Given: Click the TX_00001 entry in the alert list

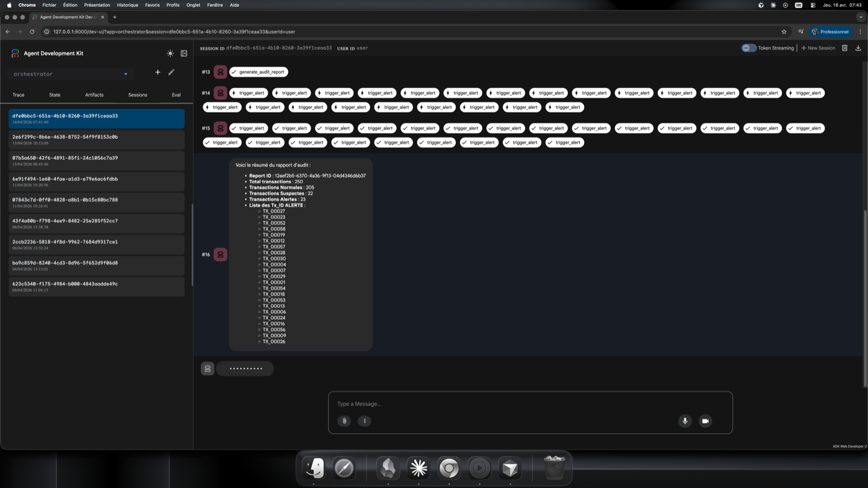Looking at the screenshot, I should click(274, 283).
